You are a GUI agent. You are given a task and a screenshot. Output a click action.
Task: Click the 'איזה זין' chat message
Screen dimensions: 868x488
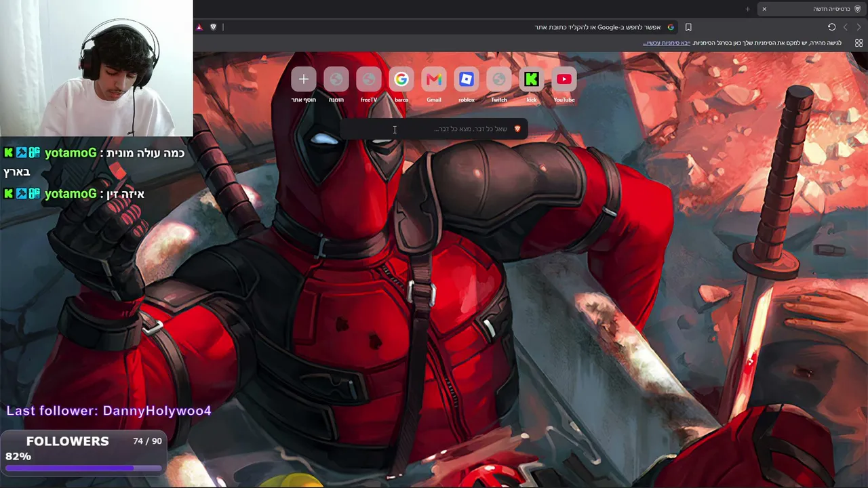click(x=74, y=194)
